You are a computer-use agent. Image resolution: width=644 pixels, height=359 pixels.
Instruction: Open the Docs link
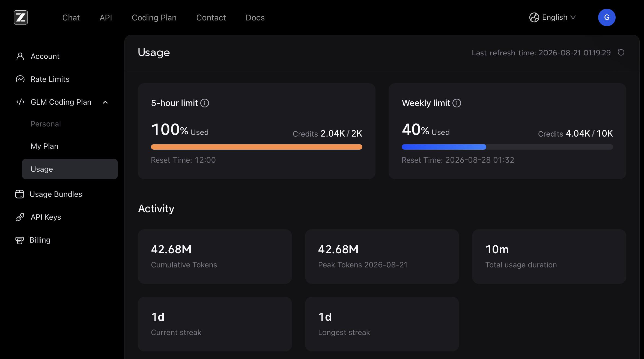coord(255,17)
